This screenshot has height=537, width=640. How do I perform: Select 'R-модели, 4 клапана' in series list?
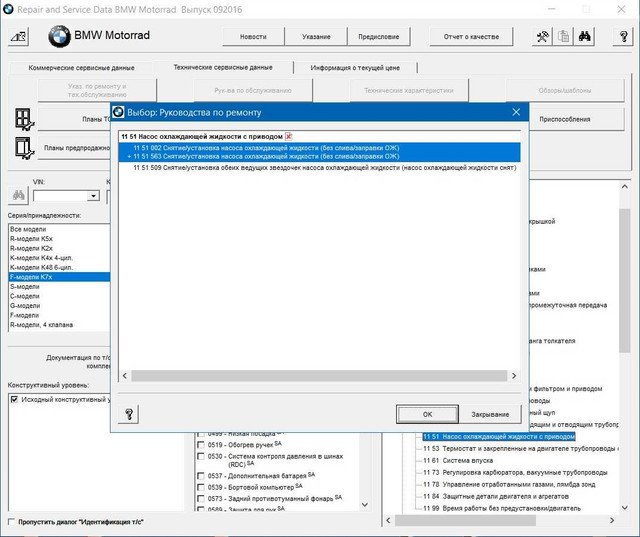pos(59,325)
